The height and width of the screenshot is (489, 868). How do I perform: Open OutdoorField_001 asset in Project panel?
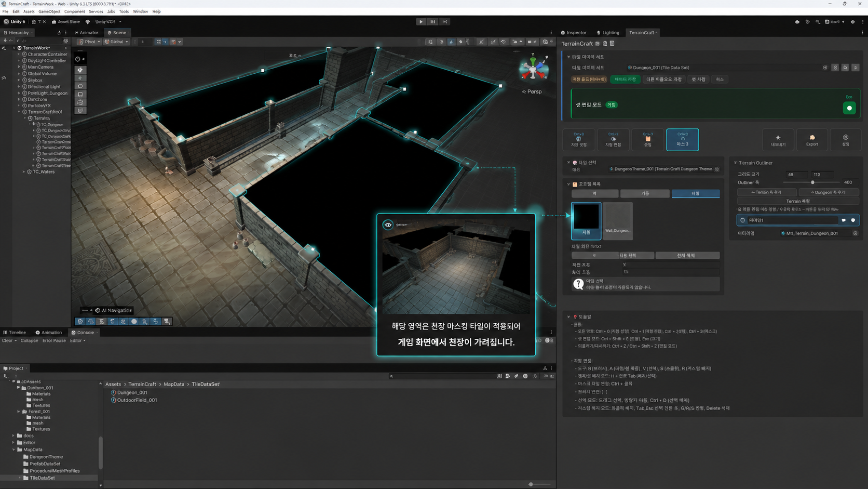[x=134, y=400]
